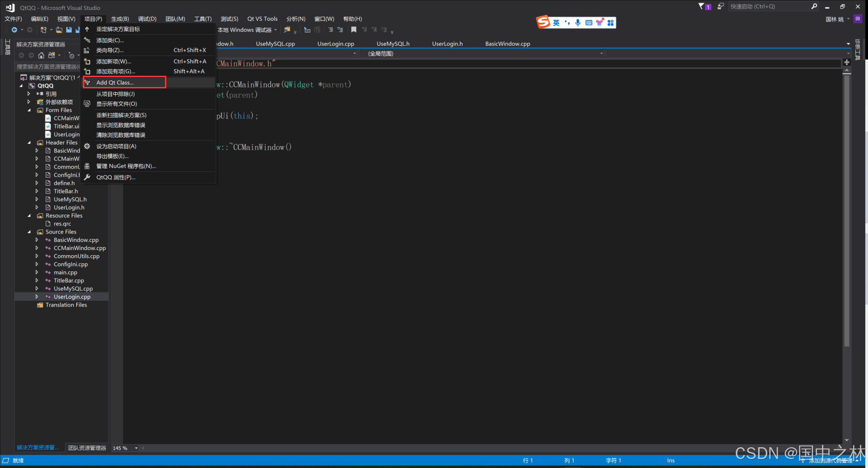Select CCMainWindow.cpp in Source Files

(x=80, y=248)
